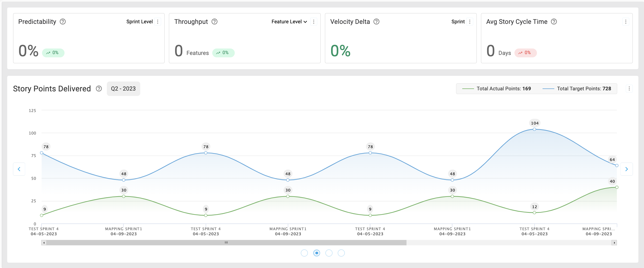
Task: Select the third carousel page dot
Action: (x=329, y=253)
